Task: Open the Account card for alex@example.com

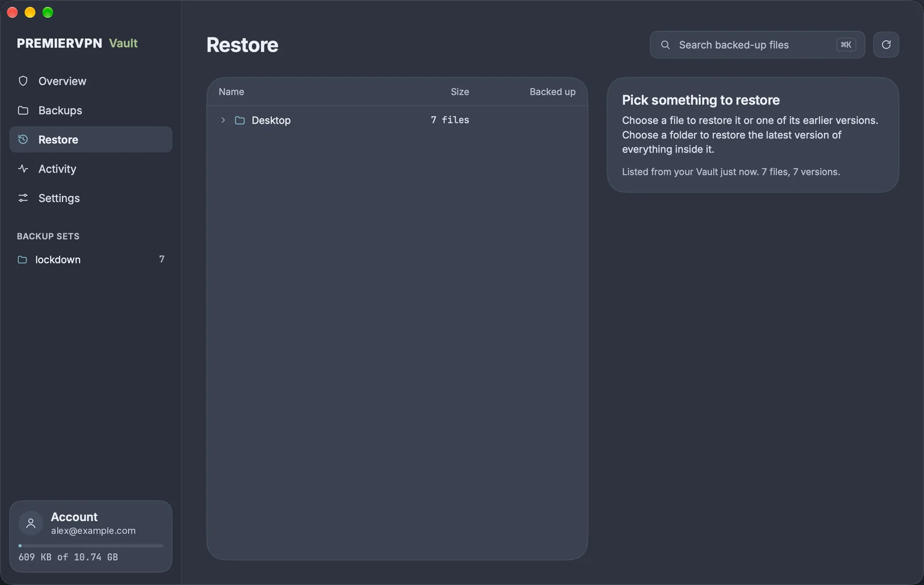Action: click(91, 536)
